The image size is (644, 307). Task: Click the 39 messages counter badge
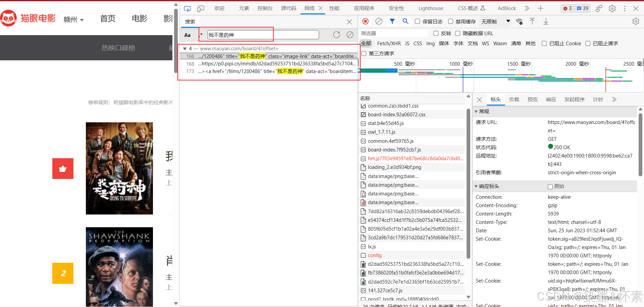pyautogui.click(x=583, y=8)
